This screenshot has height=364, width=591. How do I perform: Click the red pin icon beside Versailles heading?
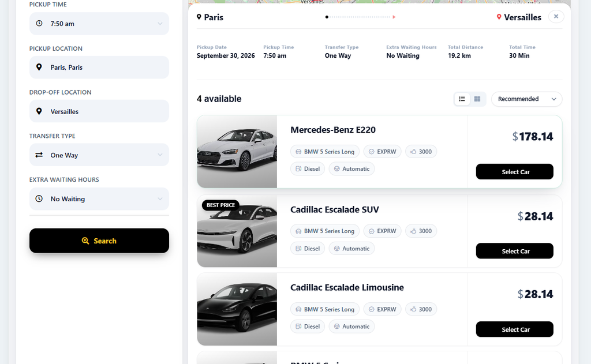click(499, 17)
